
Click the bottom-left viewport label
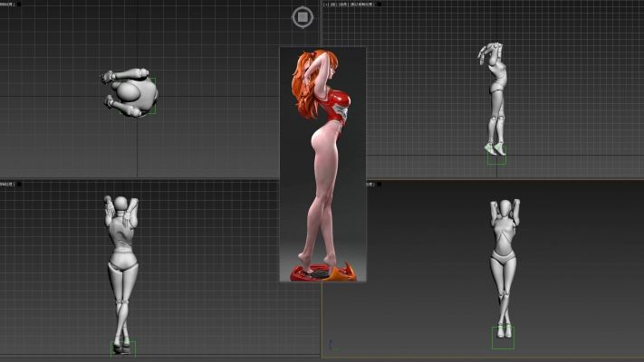[x=9, y=184]
